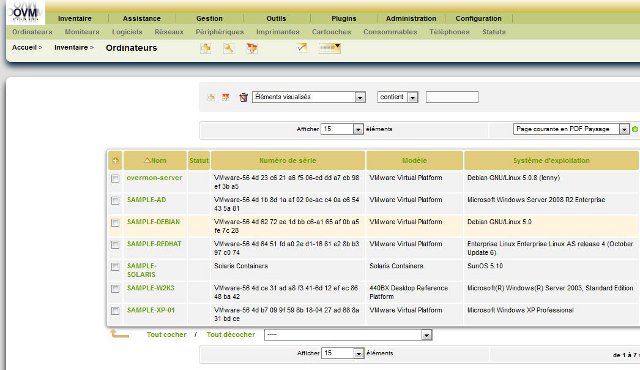
Task: Go to Cartouches submenu
Action: point(331,32)
